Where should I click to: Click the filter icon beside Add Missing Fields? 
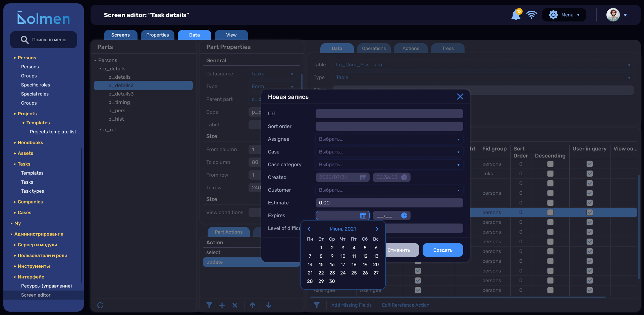point(317,305)
